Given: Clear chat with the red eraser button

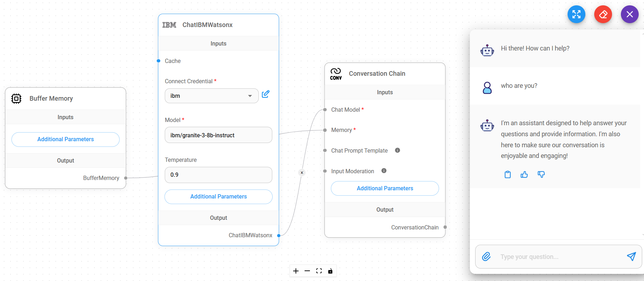Looking at the screenshot, I should (603, 14).
